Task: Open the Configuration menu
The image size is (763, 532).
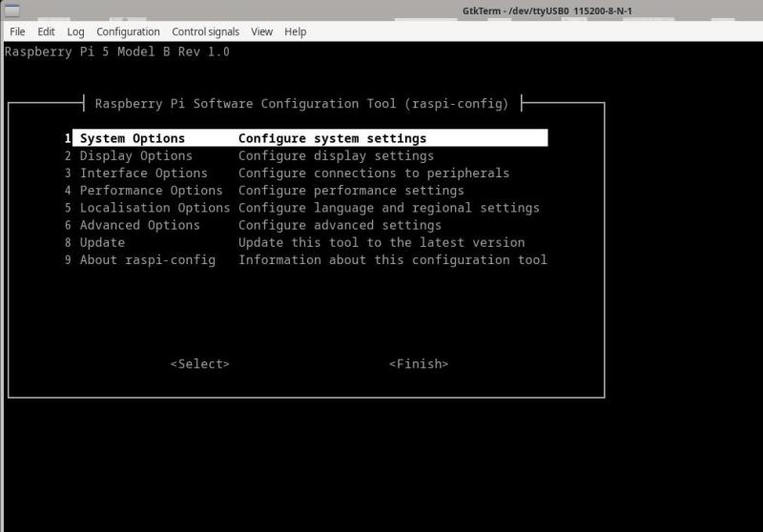Action: (128, 31)
